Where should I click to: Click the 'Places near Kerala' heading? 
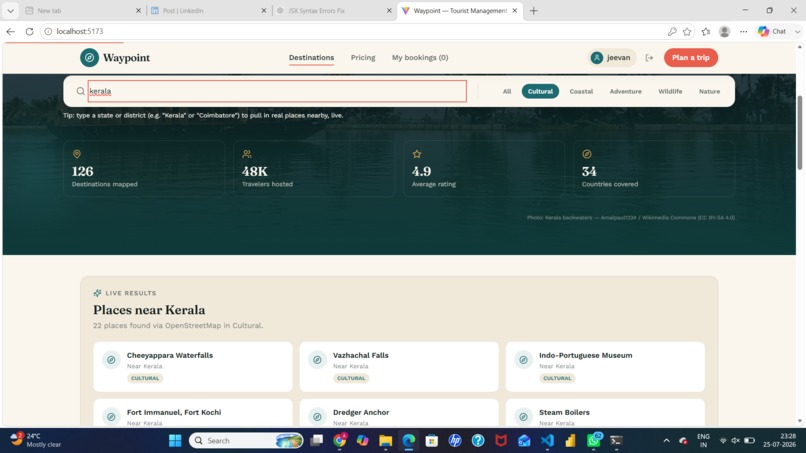coord(149,310)
